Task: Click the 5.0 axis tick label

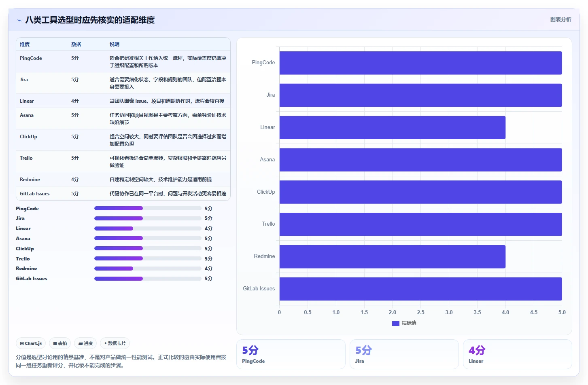Action: 562,312
